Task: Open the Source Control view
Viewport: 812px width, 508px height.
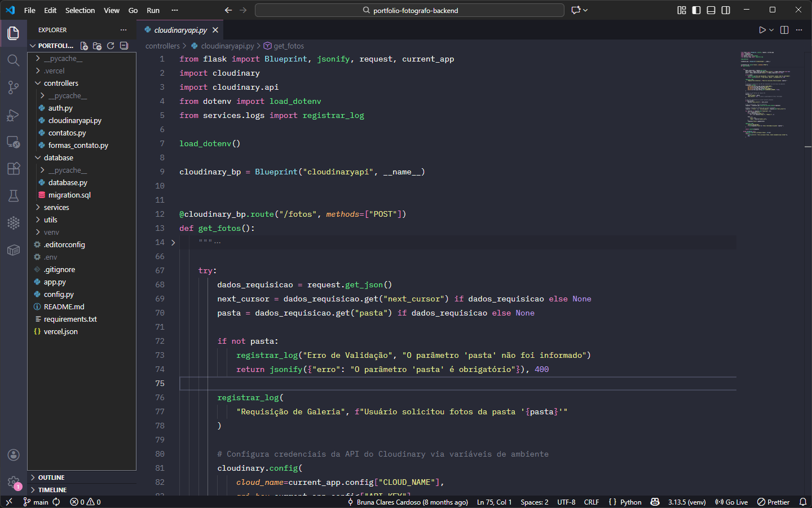Action: [14, 87]
